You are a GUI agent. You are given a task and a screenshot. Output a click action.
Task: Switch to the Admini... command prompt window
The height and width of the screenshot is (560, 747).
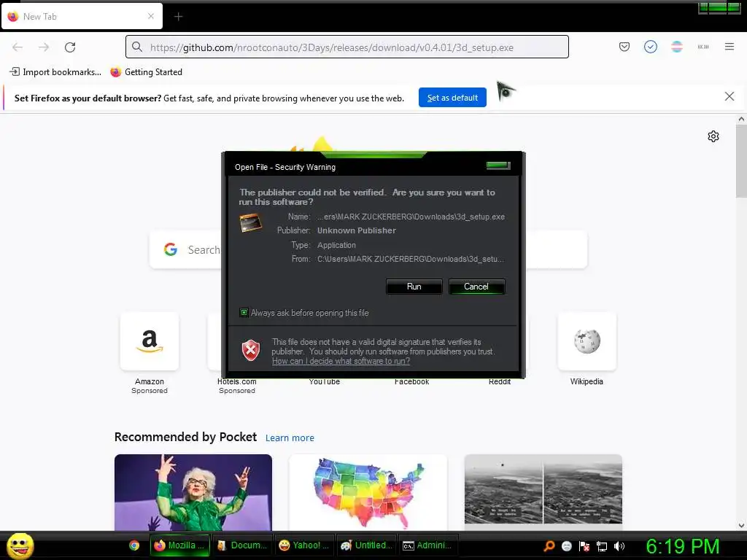click(x=427, y=545)
